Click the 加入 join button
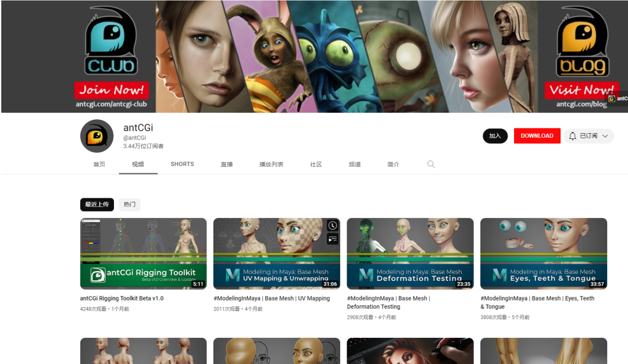The image size is (628, 364). 495,135
